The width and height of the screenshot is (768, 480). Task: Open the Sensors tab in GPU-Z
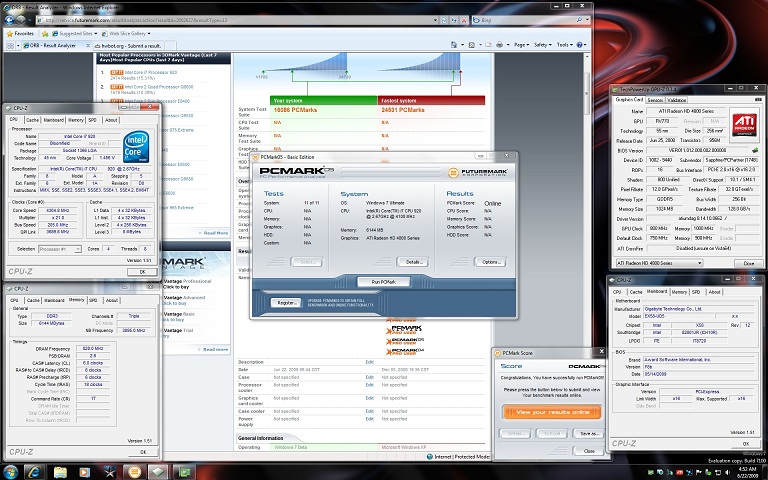(x=655, y=100)
